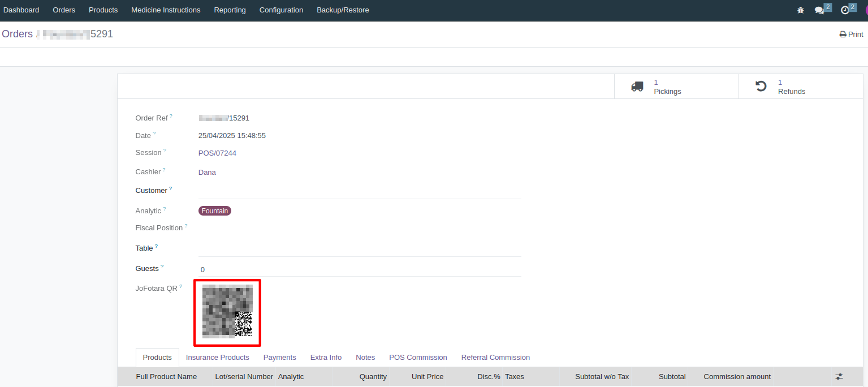Switch to the Insurance Products tab
This screenshot has height=387, width=868.
(x=218, y=358)
